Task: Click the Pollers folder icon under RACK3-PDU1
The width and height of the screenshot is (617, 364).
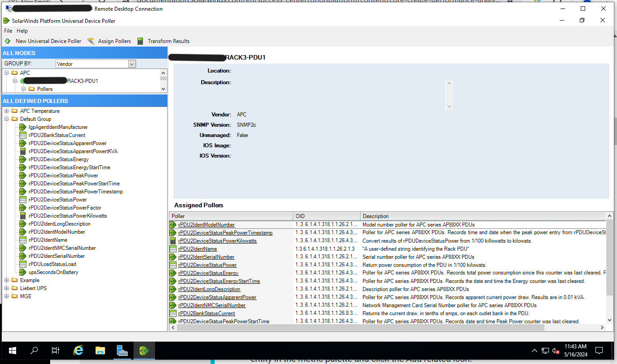Action: pyautogui.click(x=31, y=89)
